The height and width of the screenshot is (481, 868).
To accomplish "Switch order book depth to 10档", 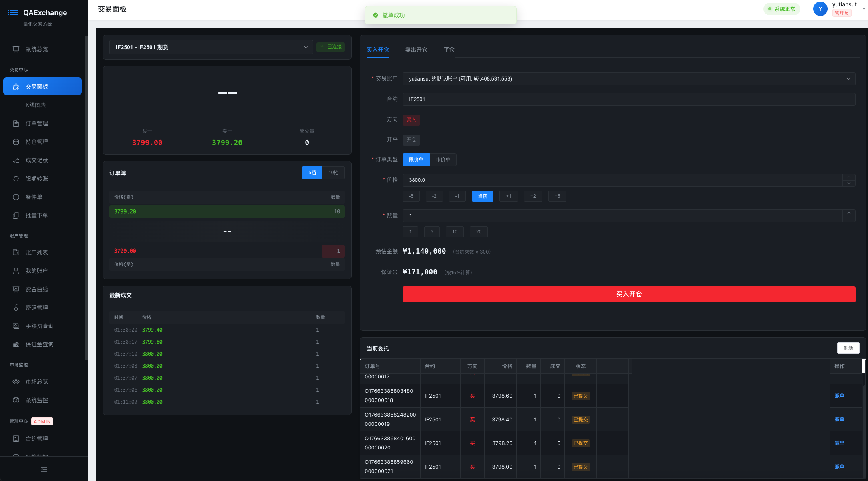I will [x=333, y=172].
